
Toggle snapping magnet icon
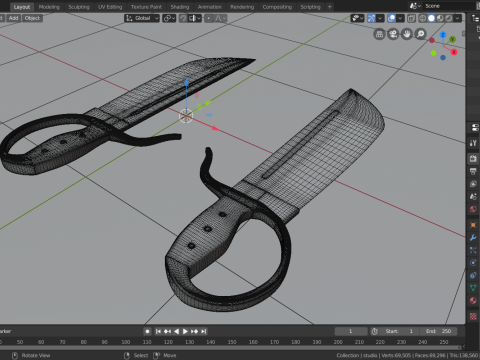(x=183, y=18)
